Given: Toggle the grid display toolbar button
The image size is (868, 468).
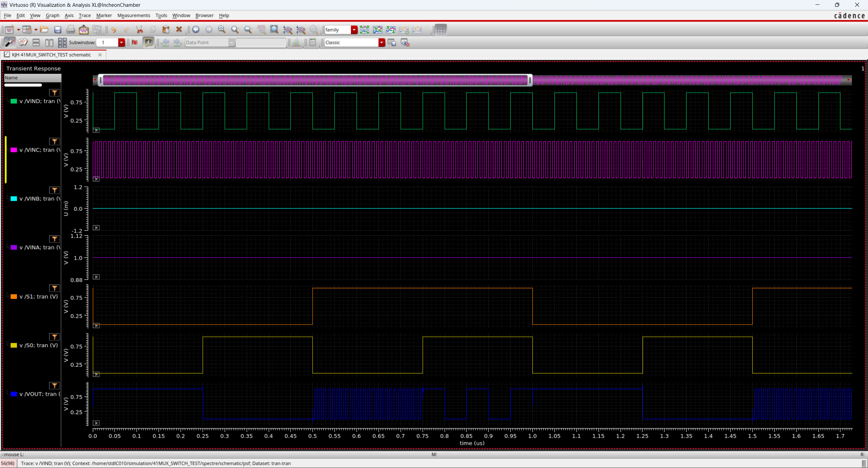Looking at the screenshot, I should [x=441, y=30].
